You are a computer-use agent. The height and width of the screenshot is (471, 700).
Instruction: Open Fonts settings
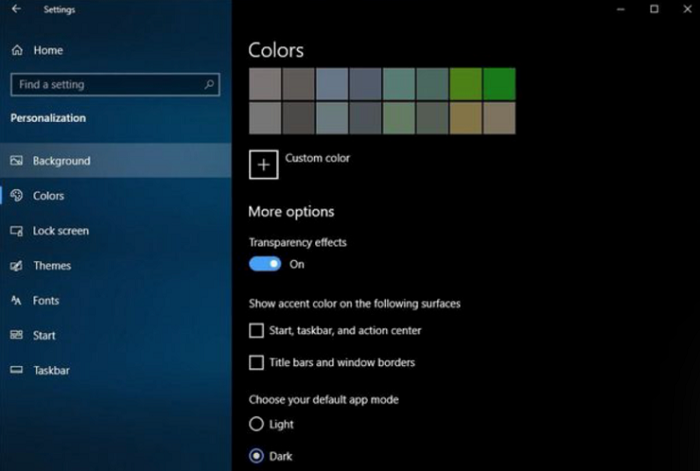116,300
